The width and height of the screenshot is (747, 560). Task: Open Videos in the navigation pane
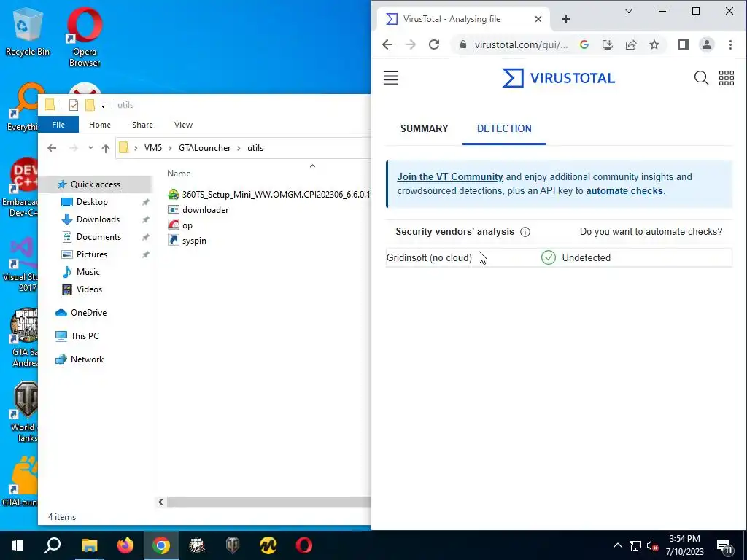coord(89,289)
